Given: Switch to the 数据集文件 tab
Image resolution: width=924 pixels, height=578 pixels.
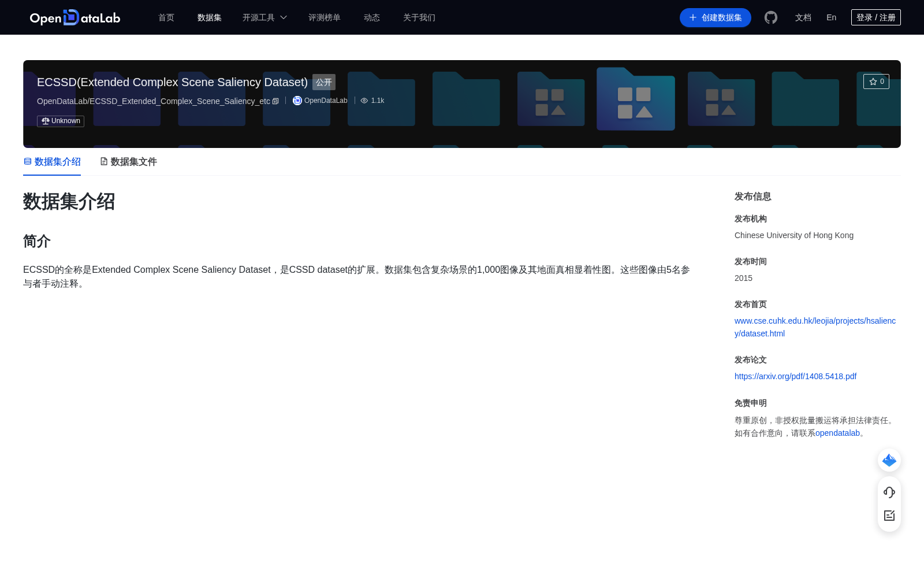Looking at the screenshot, I should tap(128, 162).
